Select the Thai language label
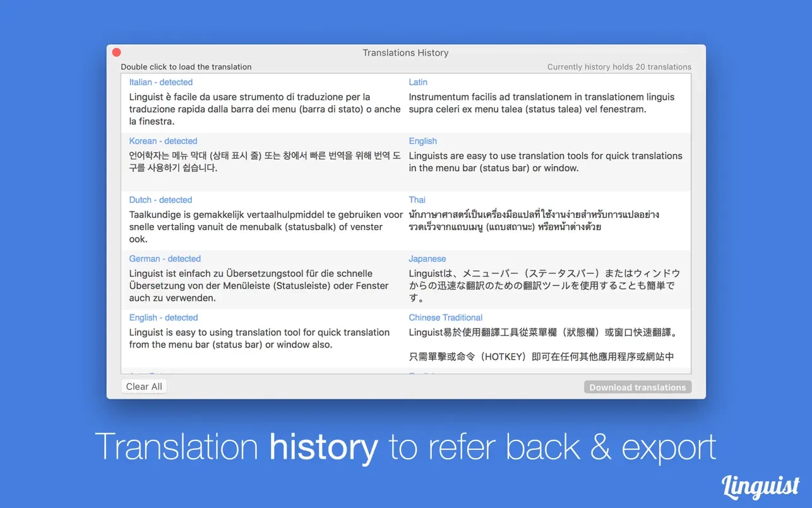Image resolution: width=812 pixels, height=508 pixels. pos(417,200)
